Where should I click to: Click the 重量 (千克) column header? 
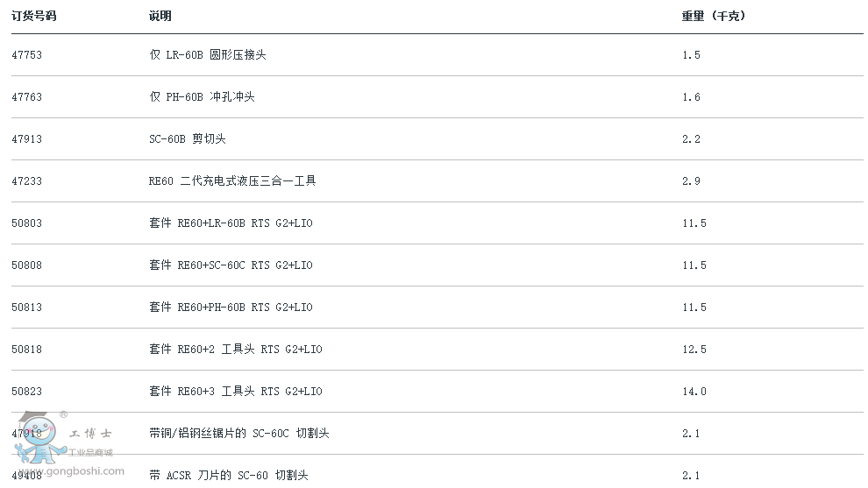pyautogui.click(x=714, y=16)
